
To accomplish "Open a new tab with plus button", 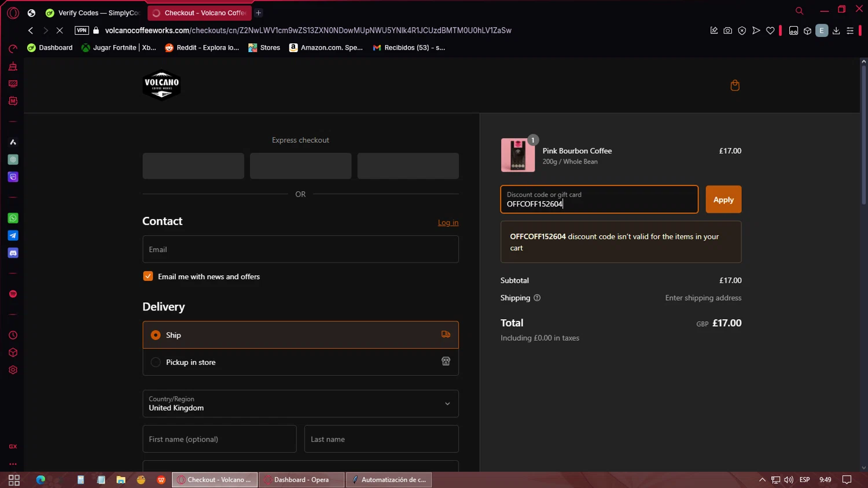I will pos(259,13).
